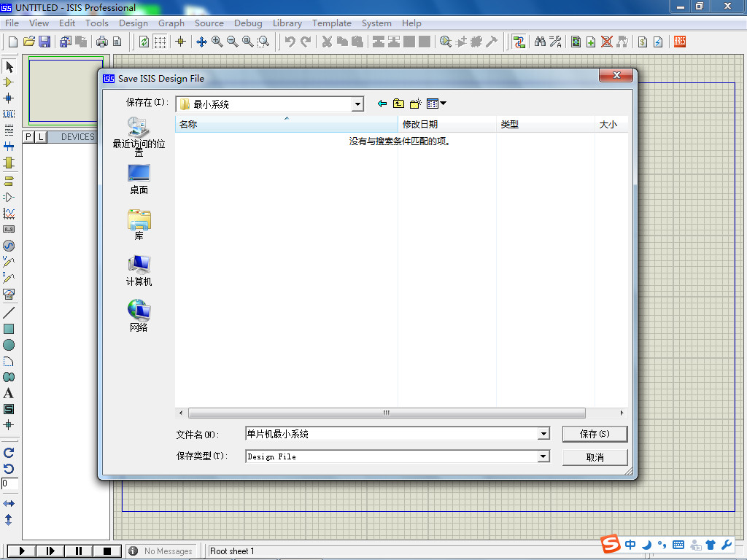Expand the 保存类型 Design File dropdown
The image size is (747, 560).
(543, 456)
